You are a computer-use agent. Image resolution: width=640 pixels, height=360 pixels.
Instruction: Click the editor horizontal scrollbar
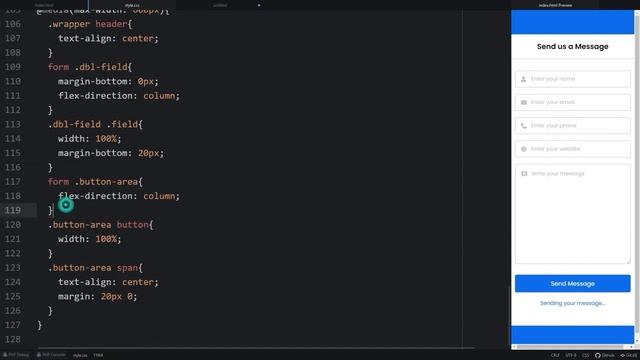click(257, 348)
